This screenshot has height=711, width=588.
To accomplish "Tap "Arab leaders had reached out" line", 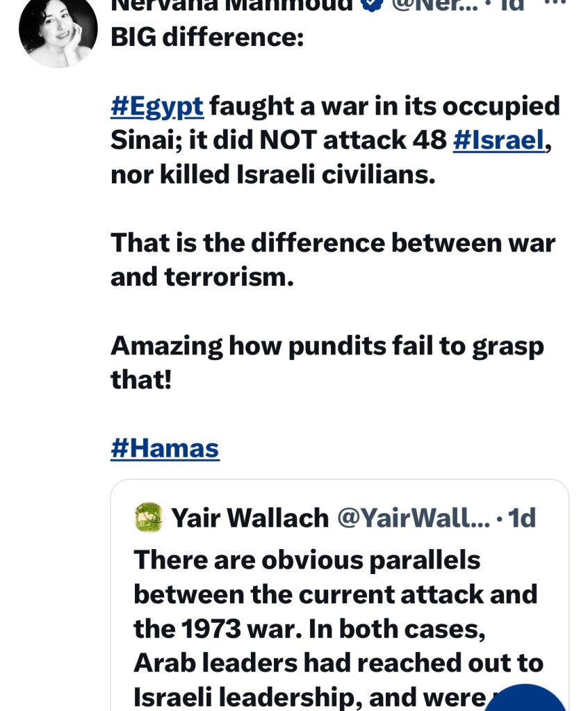I will pos(336,662).
